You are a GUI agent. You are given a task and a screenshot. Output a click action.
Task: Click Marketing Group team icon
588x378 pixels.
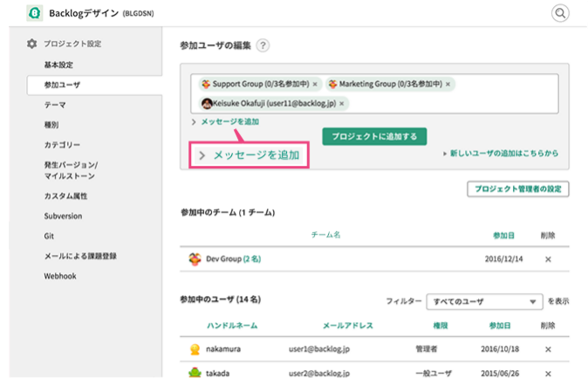[332, 84]
